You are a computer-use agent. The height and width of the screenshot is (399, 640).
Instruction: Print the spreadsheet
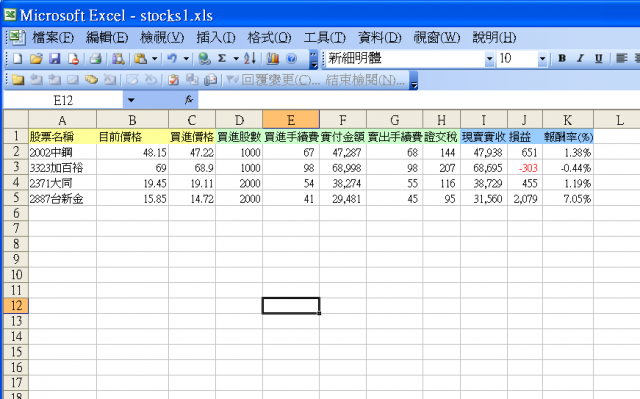coord(96,59)
